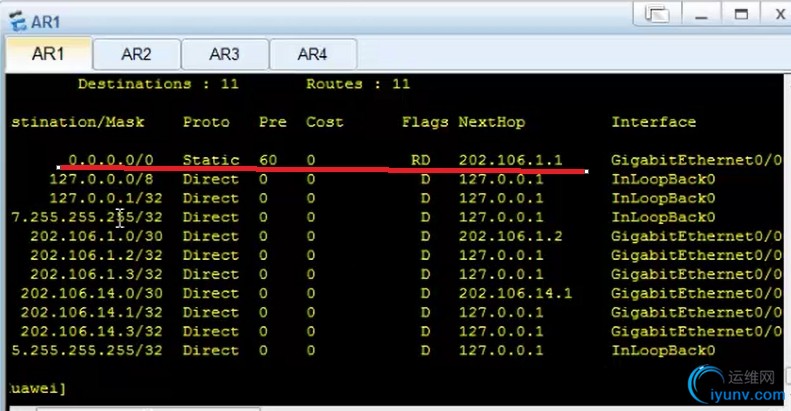Screen dimensions: 791x411
Task: Click the Static protocol value
Action: coord(211,160)
